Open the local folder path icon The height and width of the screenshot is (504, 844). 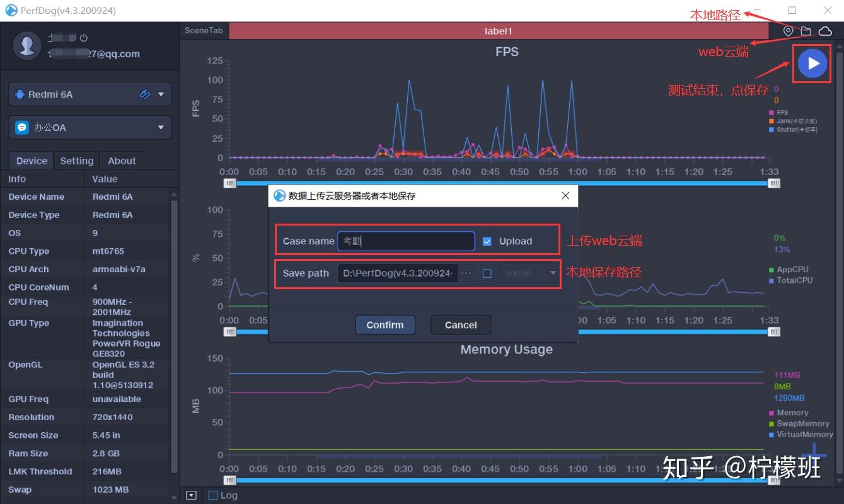click(806, 31)
